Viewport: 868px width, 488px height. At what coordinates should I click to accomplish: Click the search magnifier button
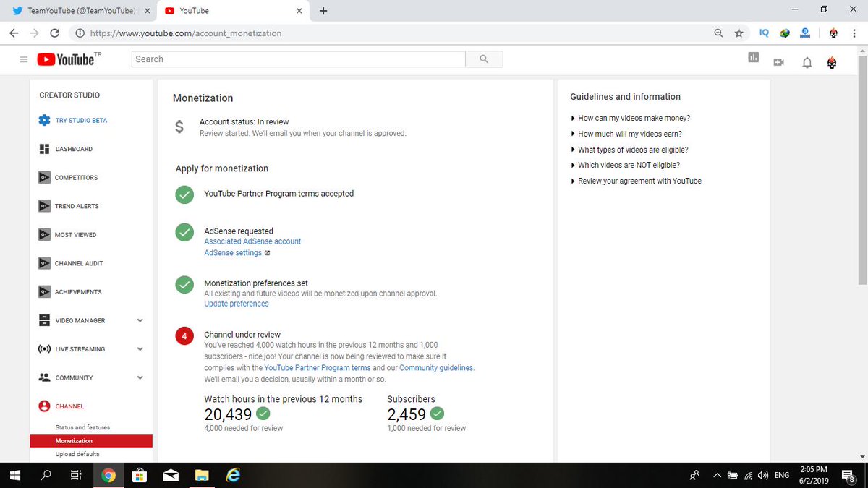coord(484,59)
